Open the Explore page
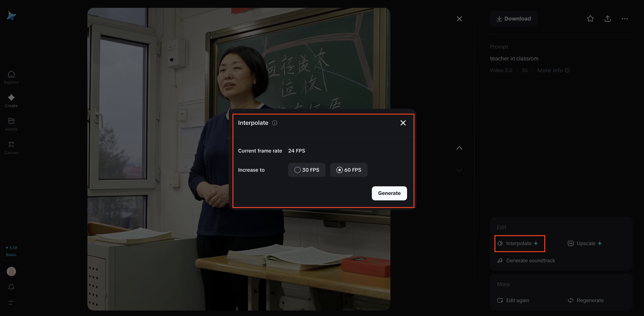The width and height of the screenshot is (644, 316). 11,77
